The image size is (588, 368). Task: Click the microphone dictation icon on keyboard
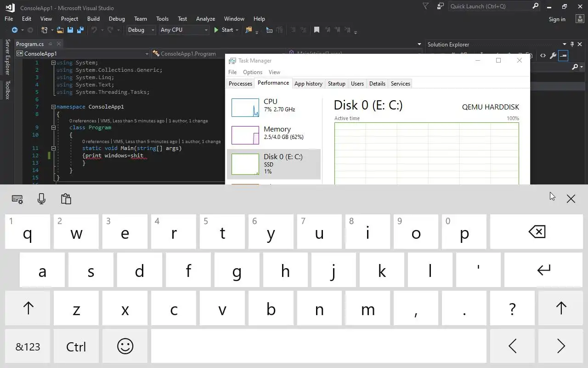coord(41,199)
